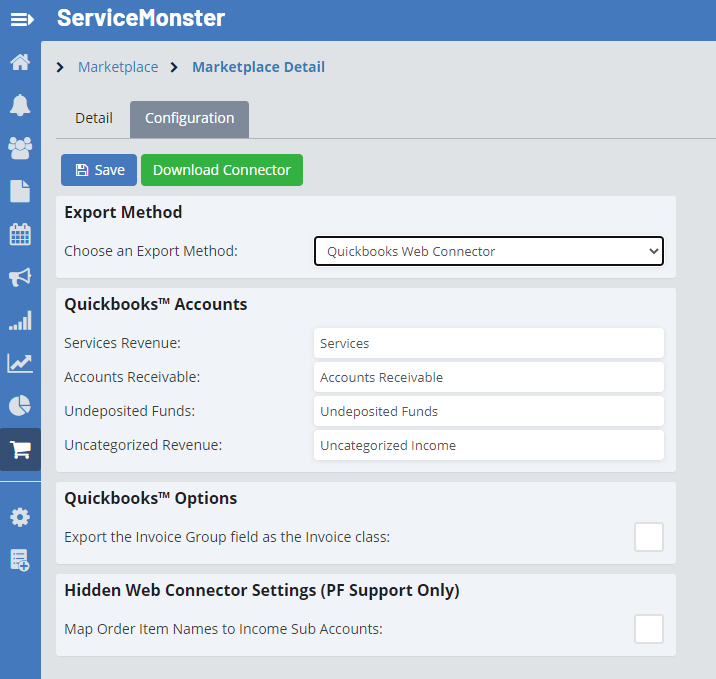This screenshot has height=679, width=716.
Task: Open the Choose an Export Method dropdown
Action: (x=488, y=251)
